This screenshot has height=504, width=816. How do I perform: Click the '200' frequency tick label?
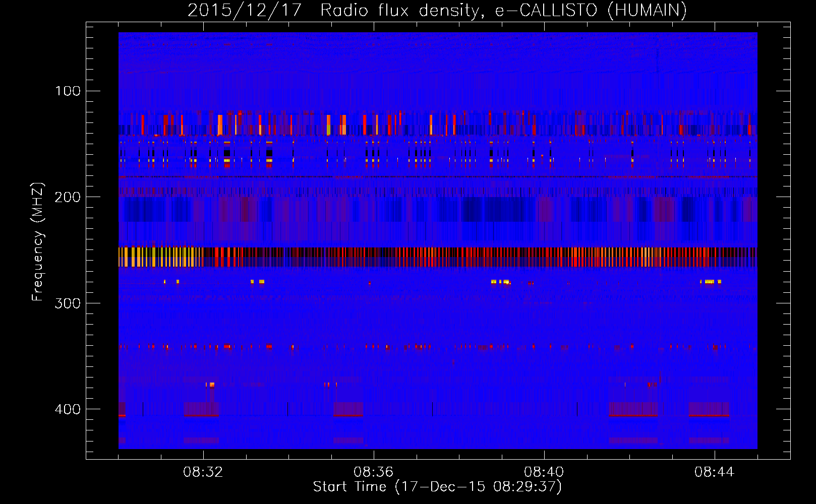[68, 197]
